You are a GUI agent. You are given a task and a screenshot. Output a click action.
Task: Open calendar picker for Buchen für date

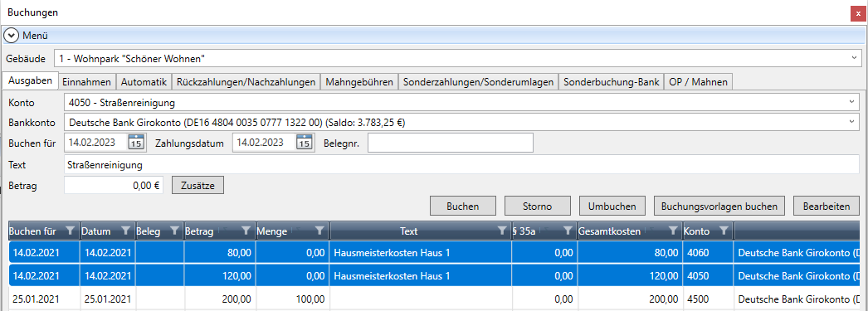coord(136,143)
